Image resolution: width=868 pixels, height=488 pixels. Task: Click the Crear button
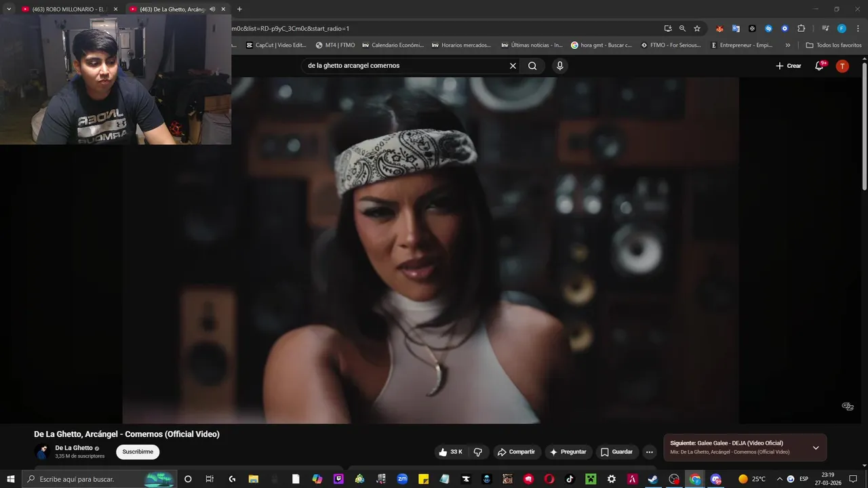pyautogui.click(x=789, y=66)
